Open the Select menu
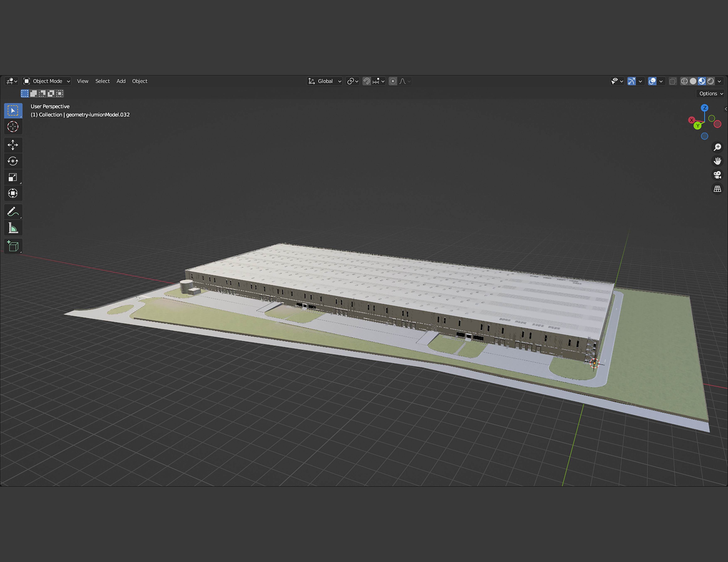The height and width of the screenshot is (562, 728). [102, 81]
